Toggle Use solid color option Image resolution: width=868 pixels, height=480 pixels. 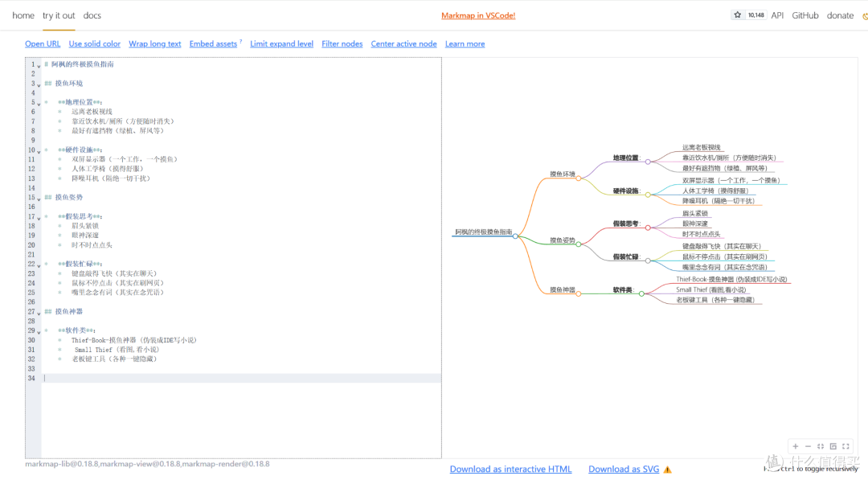(95, 43)
